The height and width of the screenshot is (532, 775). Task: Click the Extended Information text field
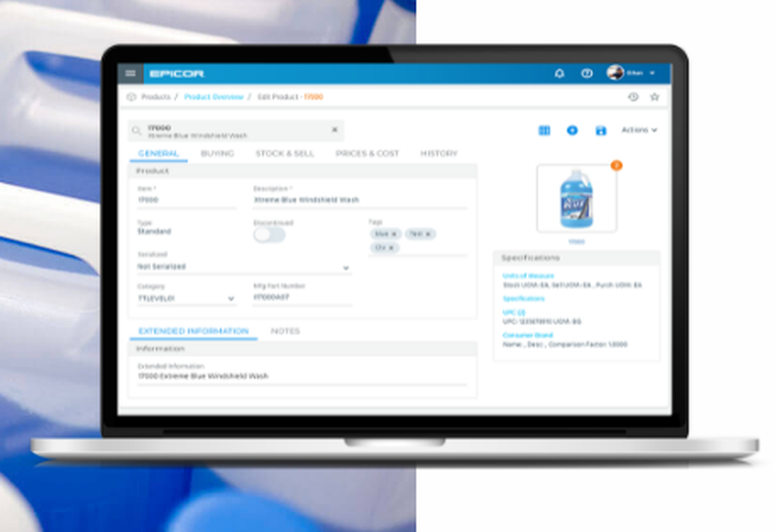pyautogui.click(x=302, y=376)
